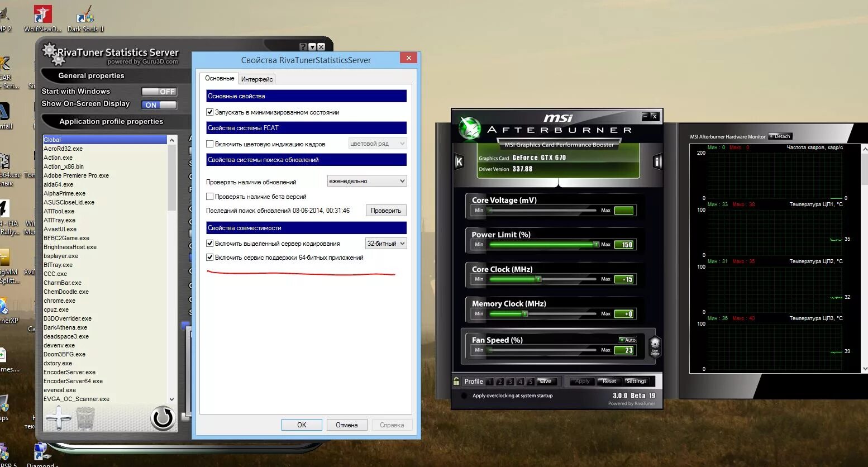Screen dimensions: 868x467
Task: Click the Afterburner profile lock icon
Action: [x=456, y=381]
